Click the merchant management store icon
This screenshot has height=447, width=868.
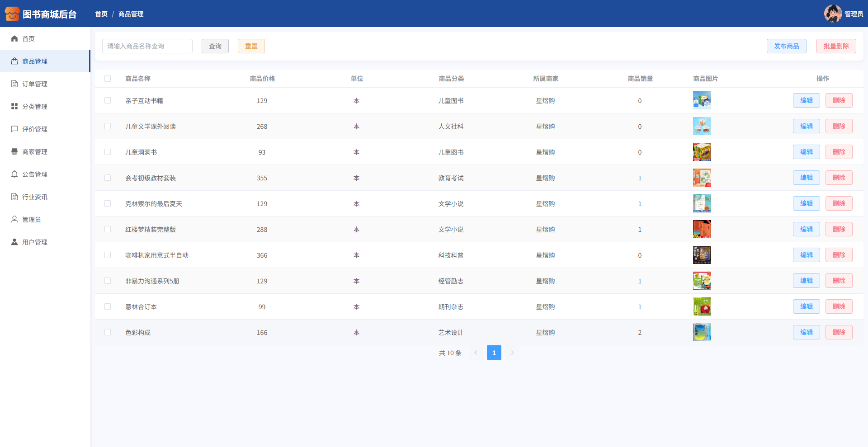(x=14, y=151)
